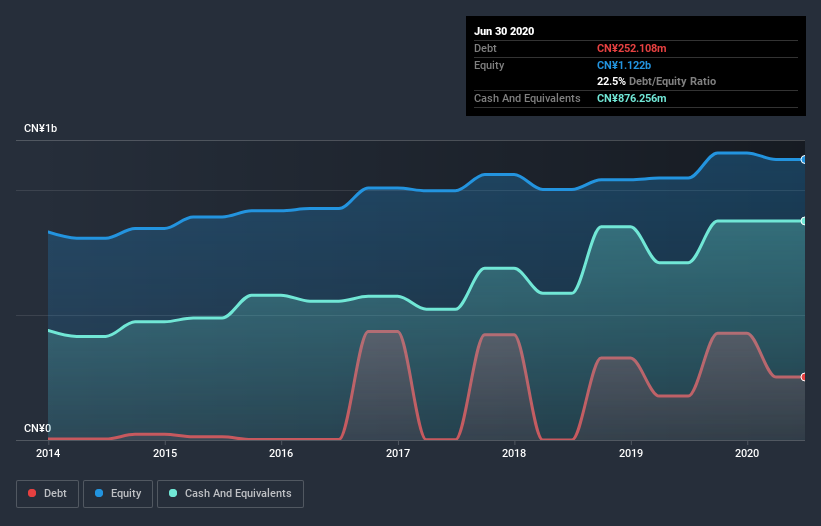This screenshot has width=821, height=526.
Task: Click the CN¥876.256m cash value
Action: pyautogui.click(x=631, y=98)
